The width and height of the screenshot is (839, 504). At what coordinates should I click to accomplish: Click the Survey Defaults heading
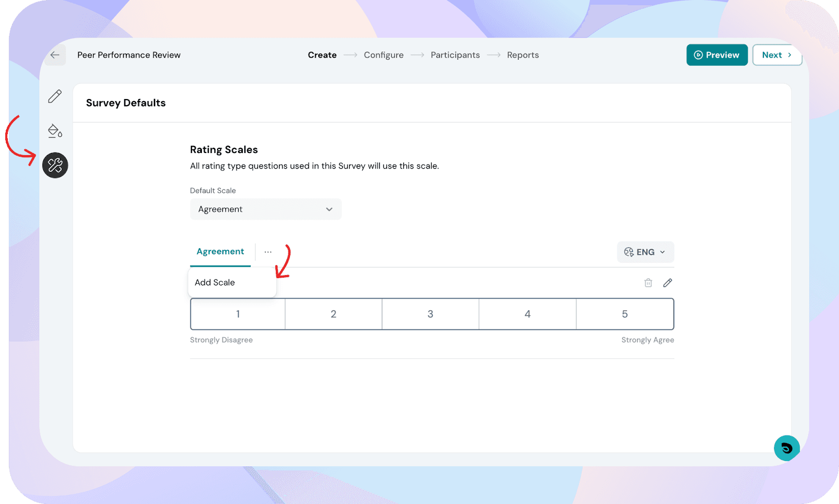[126, 103]
